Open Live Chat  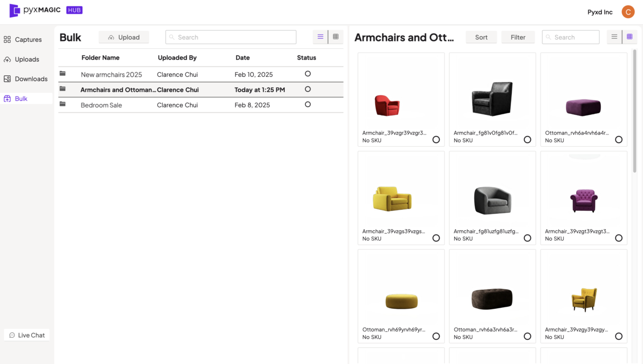pos(27,335)
